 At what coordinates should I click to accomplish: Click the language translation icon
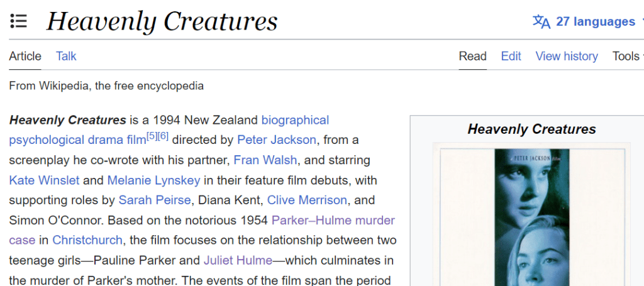[x=541, y=22]
